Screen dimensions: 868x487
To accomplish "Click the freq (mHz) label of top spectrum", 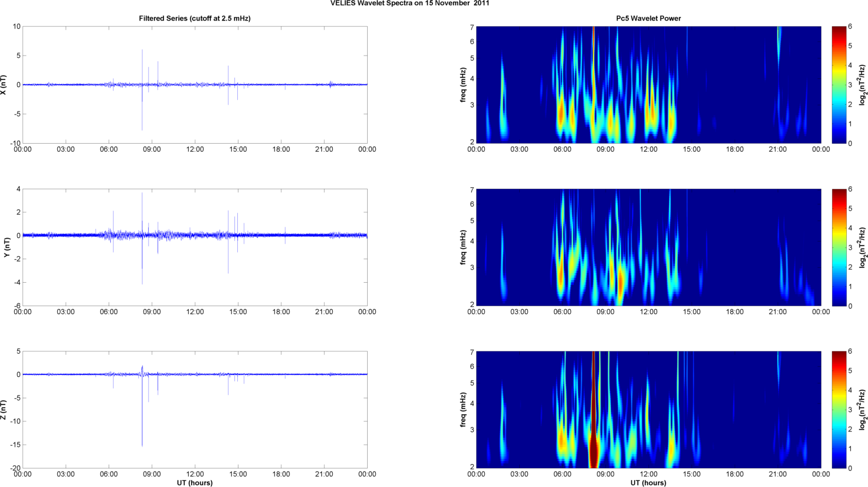I will click(x=463, y=85).
